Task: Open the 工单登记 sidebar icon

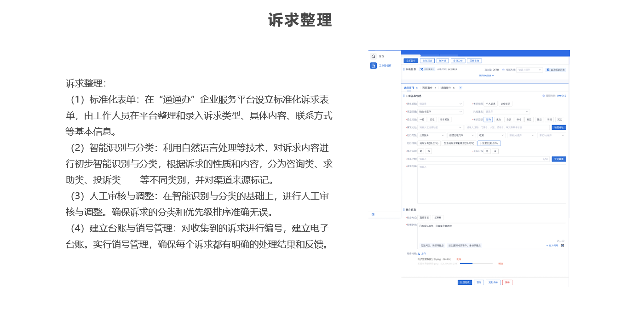Action: pos(373,66)
